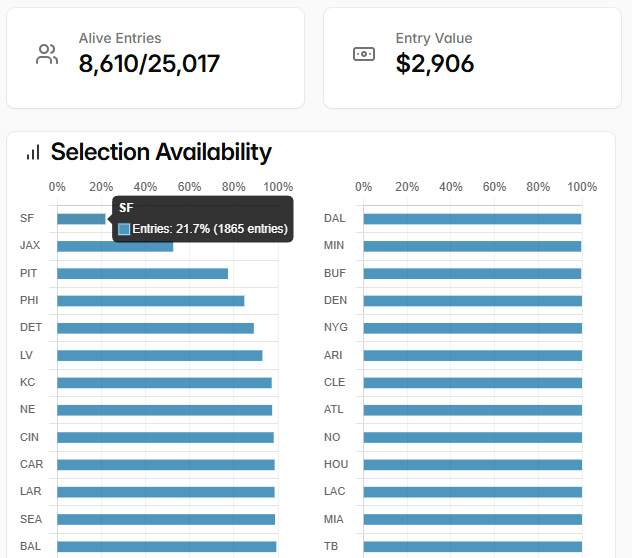
Task: Click the DEN availability bar
Action: pyautogui.click(x=473, y=301)
